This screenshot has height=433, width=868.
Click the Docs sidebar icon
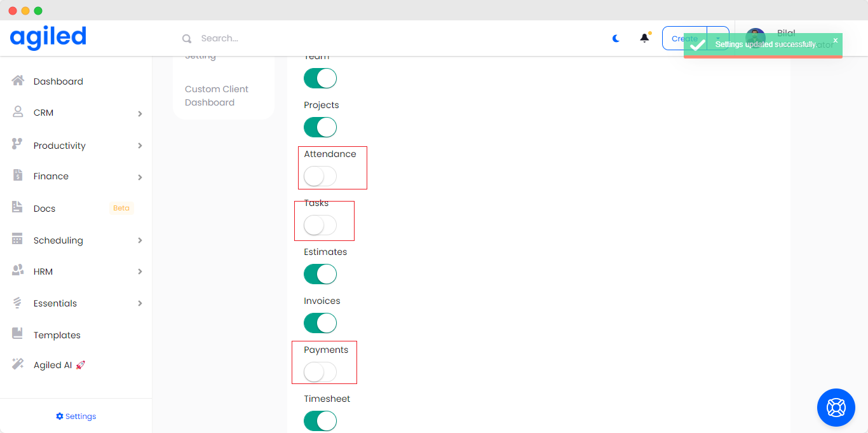coord(18,208)
